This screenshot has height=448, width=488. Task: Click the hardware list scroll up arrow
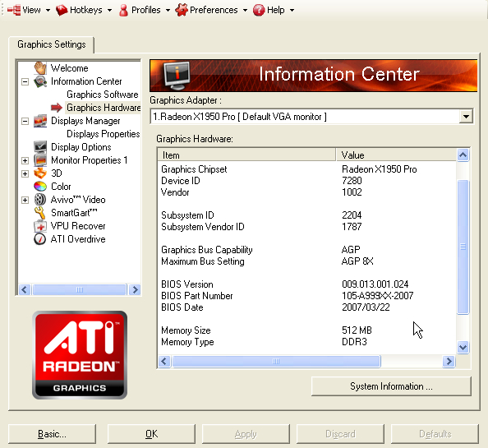pyautogui.click(x=463, y=155)
